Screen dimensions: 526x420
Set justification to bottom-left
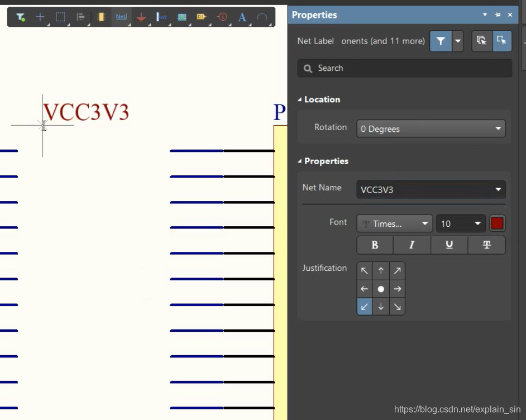(364, 307)
